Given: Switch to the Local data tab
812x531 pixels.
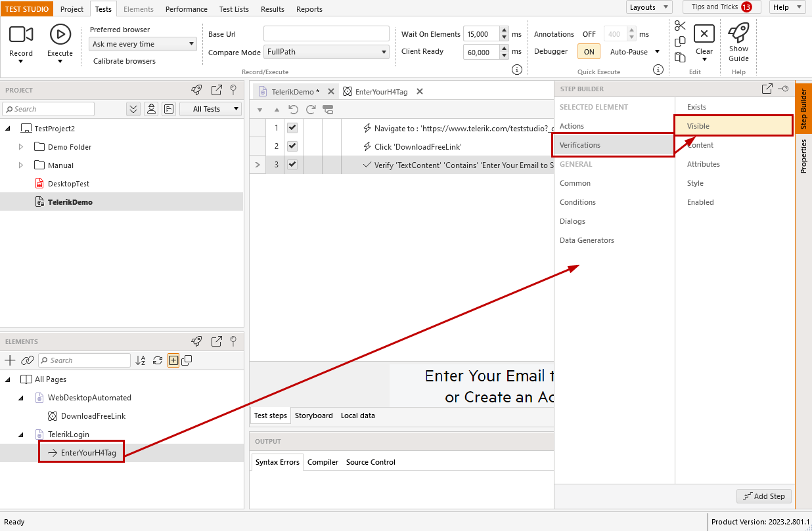Looking at the screenshot, I should tap(357, 415).
